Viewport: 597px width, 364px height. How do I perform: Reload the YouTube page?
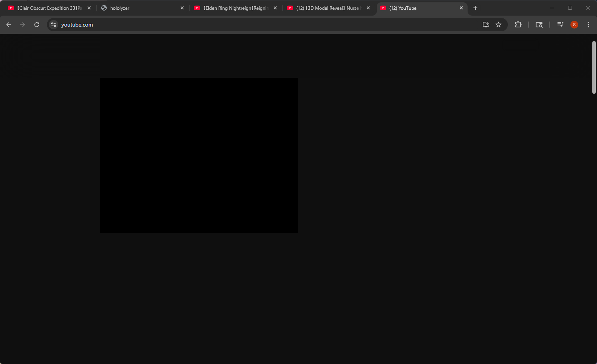click(x=37, y=25)
